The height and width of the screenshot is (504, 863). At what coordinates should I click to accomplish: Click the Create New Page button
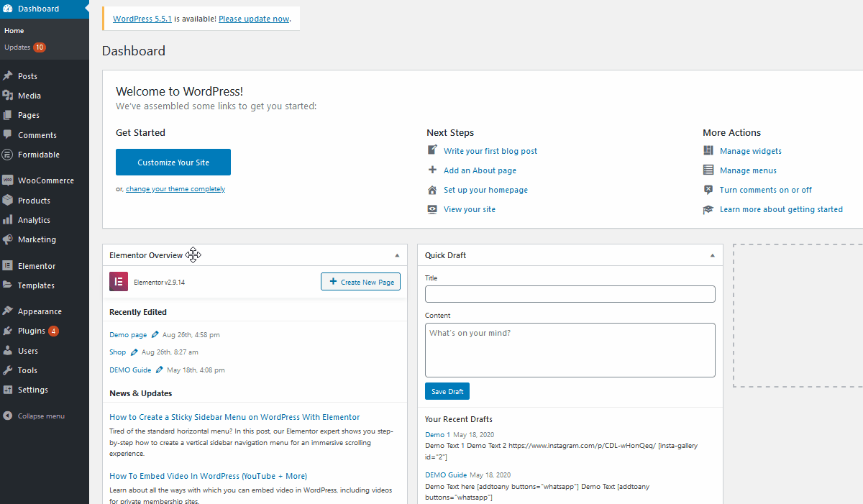point(360,282)
